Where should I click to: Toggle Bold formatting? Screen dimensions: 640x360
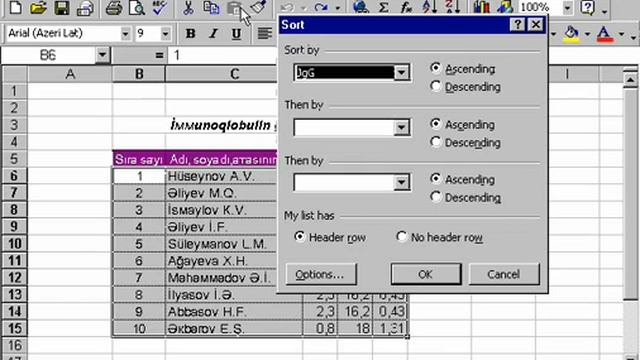(190, 33)
